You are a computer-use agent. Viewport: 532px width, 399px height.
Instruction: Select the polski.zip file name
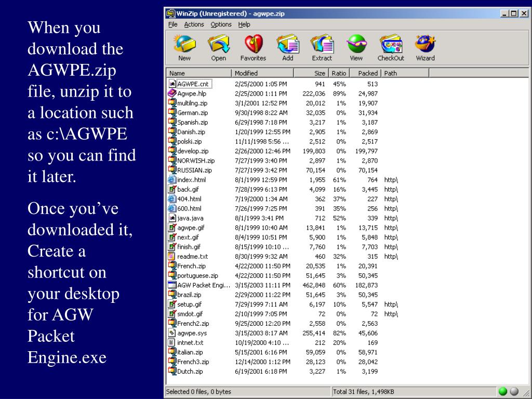(189, 141)
